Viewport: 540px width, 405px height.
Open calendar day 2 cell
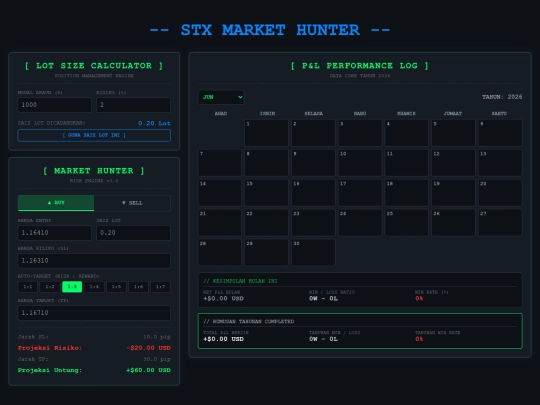click(313, 133)
